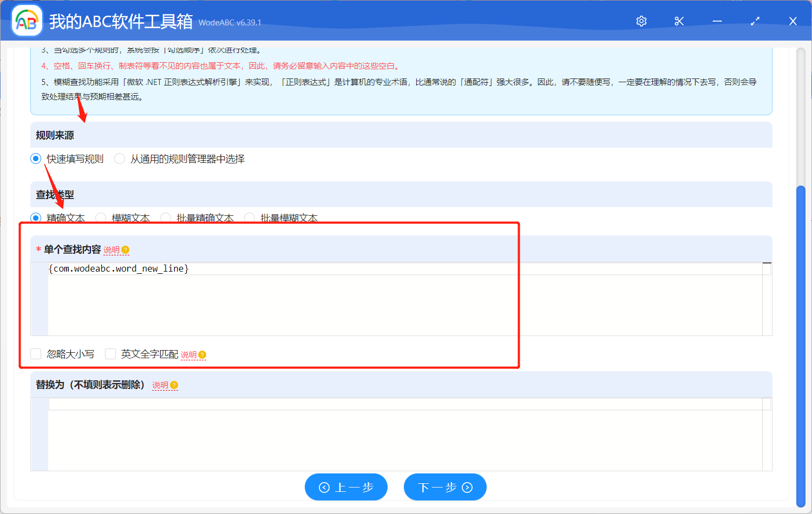
Task: Click the resize arrow icon in title bar
Action: (x=755, y=21)
